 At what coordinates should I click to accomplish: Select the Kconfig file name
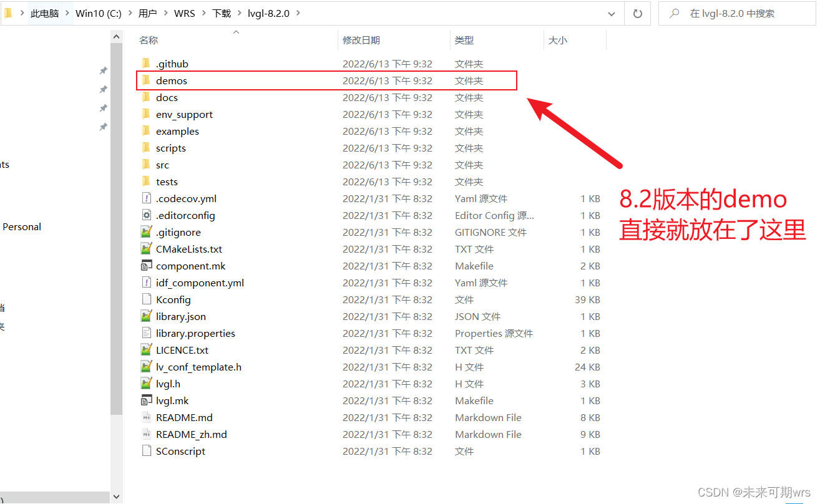pos(173,299)
